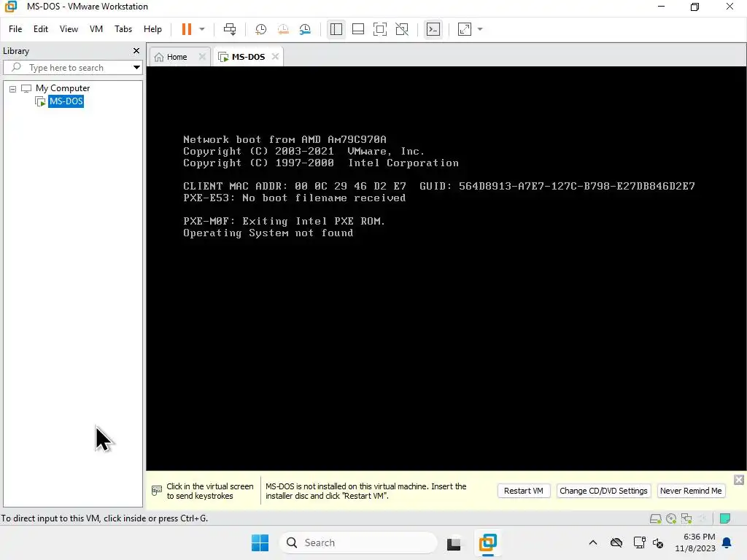Image resolution: width=747 pixels, height=560 pixels.
Task: Open the clock and date flyout
Action: point(695,542)
